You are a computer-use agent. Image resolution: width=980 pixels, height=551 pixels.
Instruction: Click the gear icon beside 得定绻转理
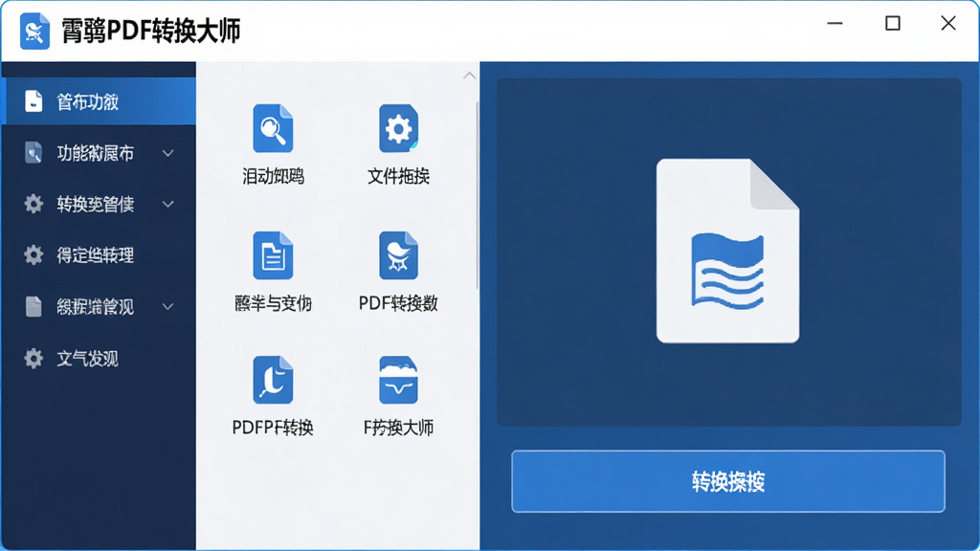click(x=33, y=254)
